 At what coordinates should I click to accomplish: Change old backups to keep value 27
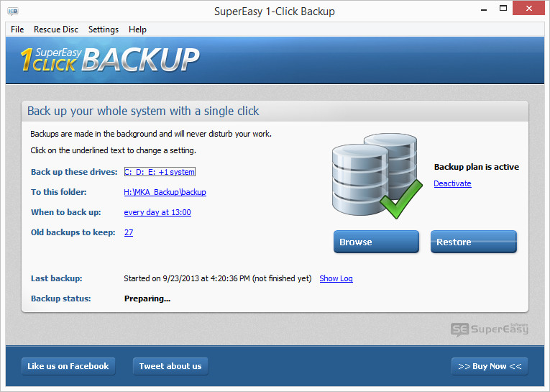coord(129,232)
